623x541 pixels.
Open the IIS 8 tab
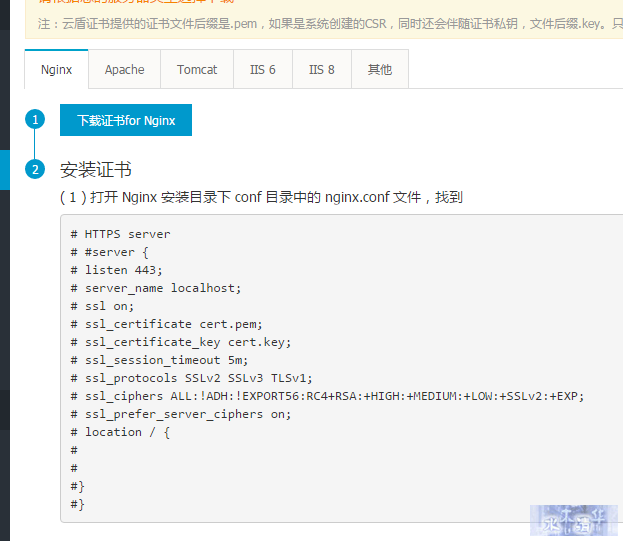(322, 70)
